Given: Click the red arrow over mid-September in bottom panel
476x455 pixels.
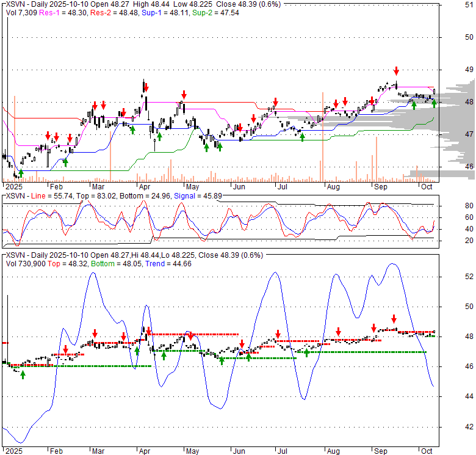Looking at the screenshot, I should pyautogui.click(x=394, y=318).
